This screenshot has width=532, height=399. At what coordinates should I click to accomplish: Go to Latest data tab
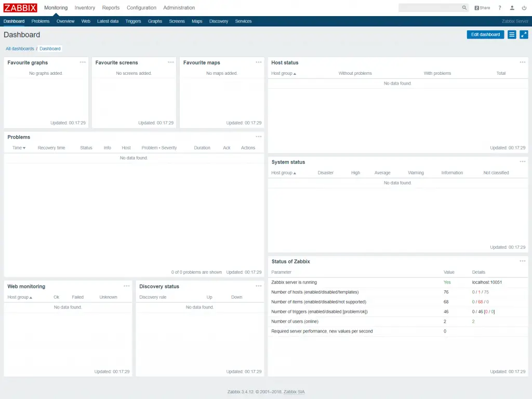(x=108, y=21)
